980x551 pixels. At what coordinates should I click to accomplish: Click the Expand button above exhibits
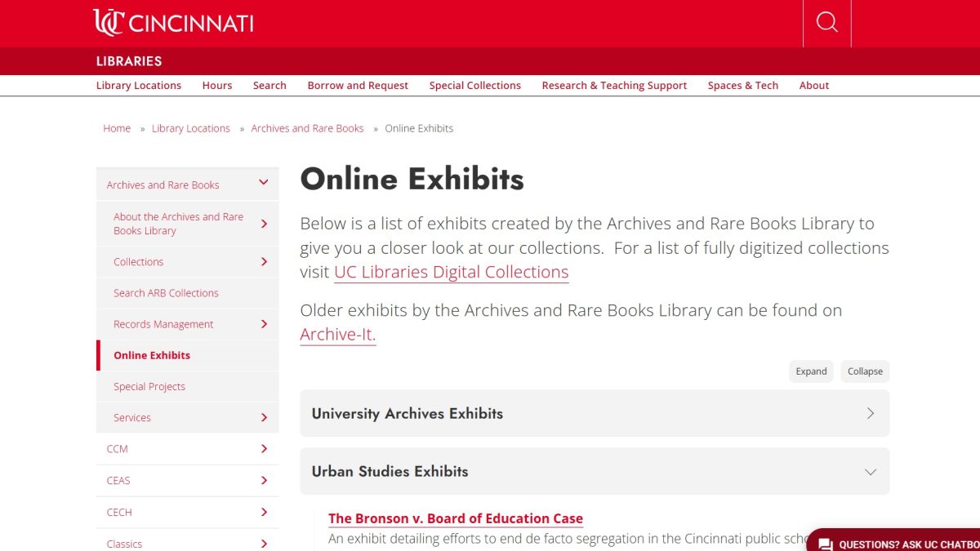click(x=811, y=371)
